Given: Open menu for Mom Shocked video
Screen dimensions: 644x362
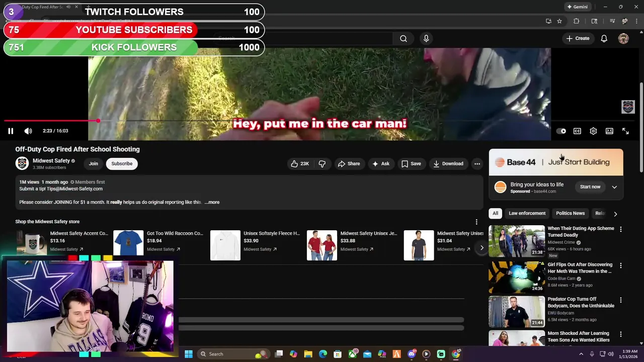Looking at the screenshot, I should pyautogui.click(x=620, y=334).
